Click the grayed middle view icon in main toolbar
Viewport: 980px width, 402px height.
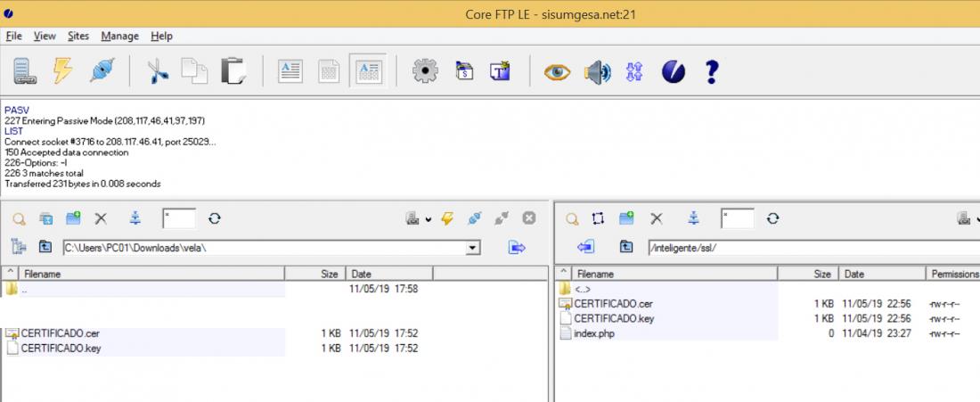(x=329, y=71)
